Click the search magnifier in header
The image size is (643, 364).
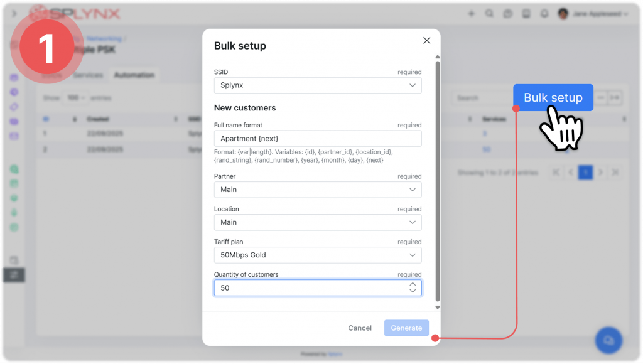(x=490, y=14)
